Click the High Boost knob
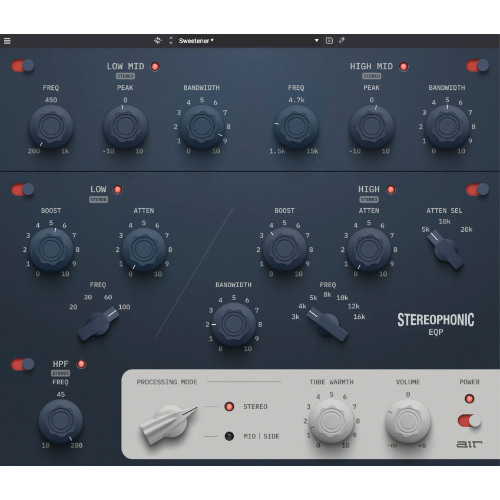 284,249
